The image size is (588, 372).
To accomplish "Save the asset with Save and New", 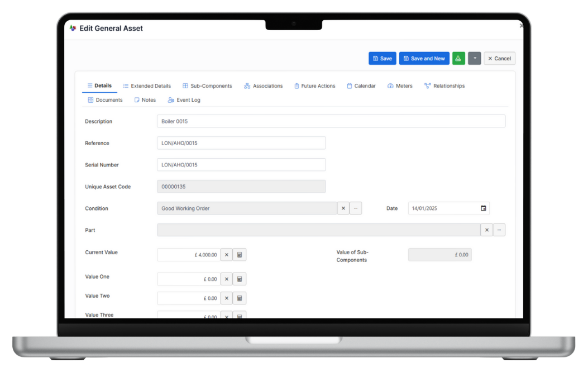I will (x=424, y=58).
